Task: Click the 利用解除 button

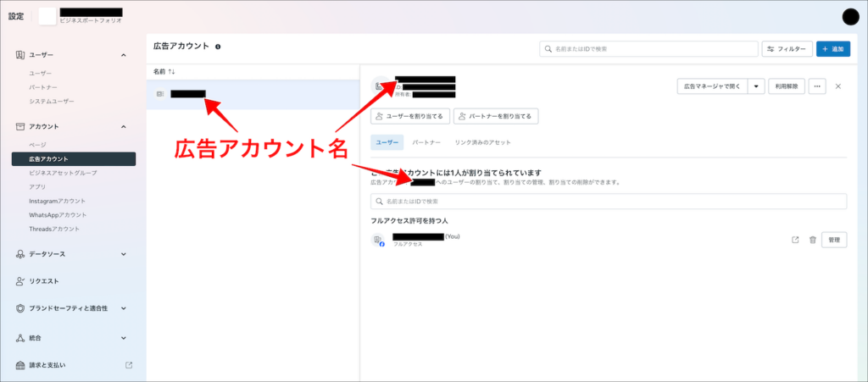Action: click(x=787, y=86)
